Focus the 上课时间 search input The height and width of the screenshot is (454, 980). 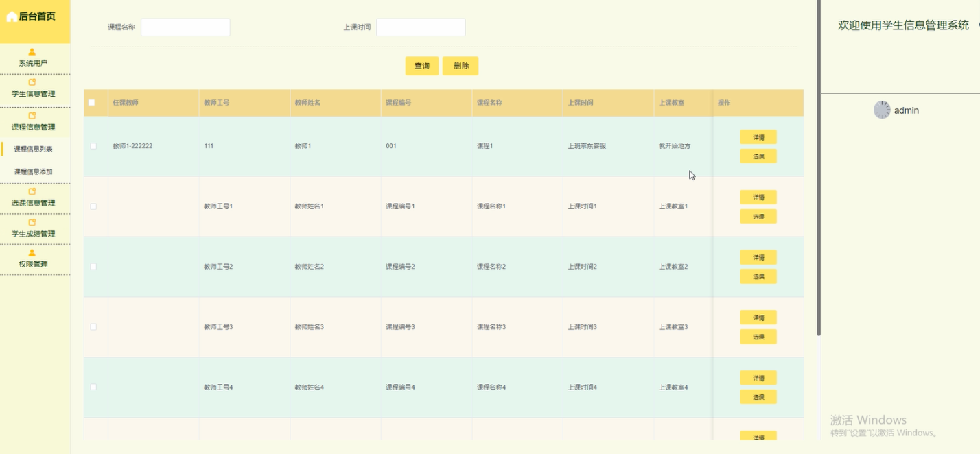tap(421, 27)
